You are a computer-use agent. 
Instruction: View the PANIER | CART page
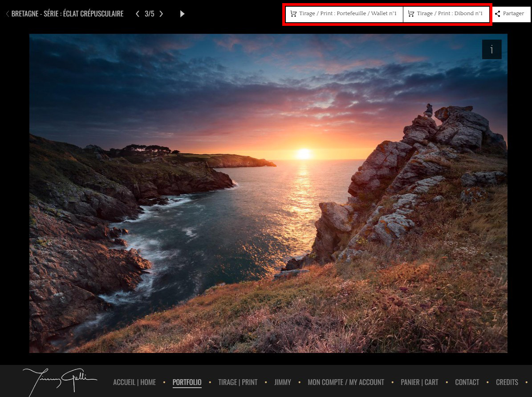[x=419, y=382]
